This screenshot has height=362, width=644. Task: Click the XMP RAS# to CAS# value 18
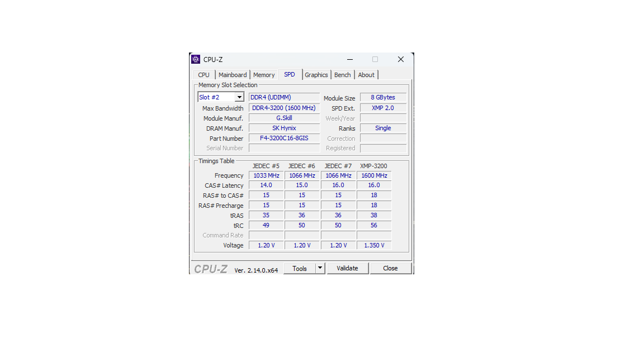pyautogui.click(x=374, y=196)
